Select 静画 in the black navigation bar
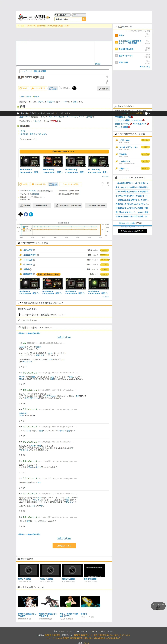This screenshot has height=644, width=167. pos(27,113)
